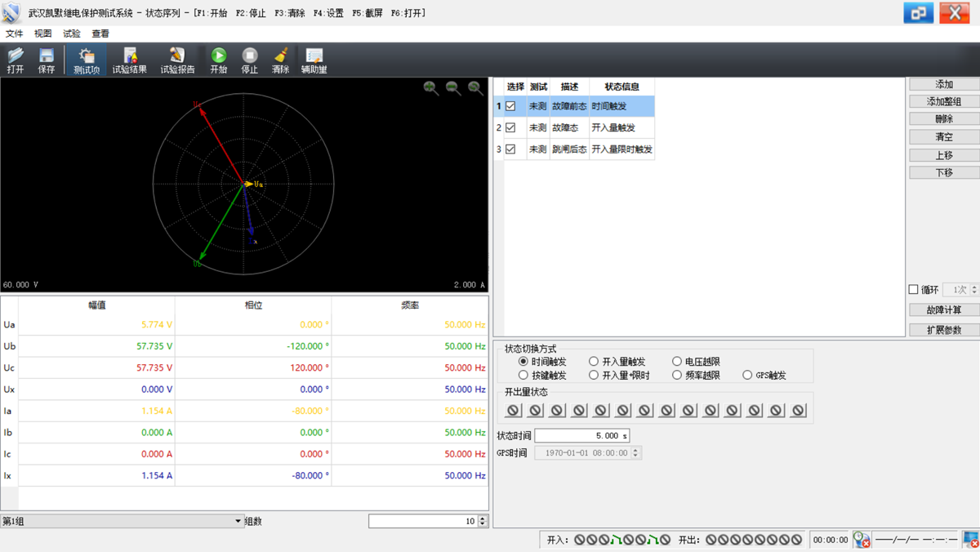Select the 开入量触发 radio button
This screenshot has width=980, height=552.
point(594,362)
